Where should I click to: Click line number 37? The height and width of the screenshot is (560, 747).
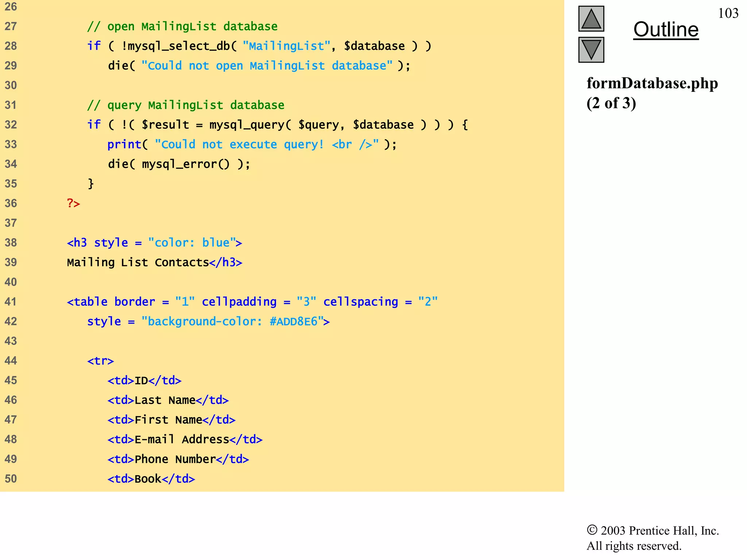(x=11, y=223)
